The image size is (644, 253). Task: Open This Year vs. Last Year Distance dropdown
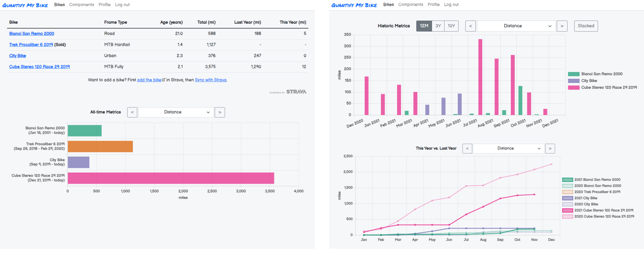point(509,148)
